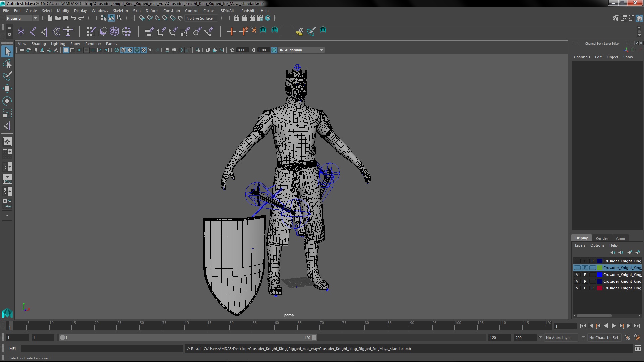Toggle visibility of the bright blue layer
The width and height of the screenshot is (644, 362).
(x=577, y=275)
